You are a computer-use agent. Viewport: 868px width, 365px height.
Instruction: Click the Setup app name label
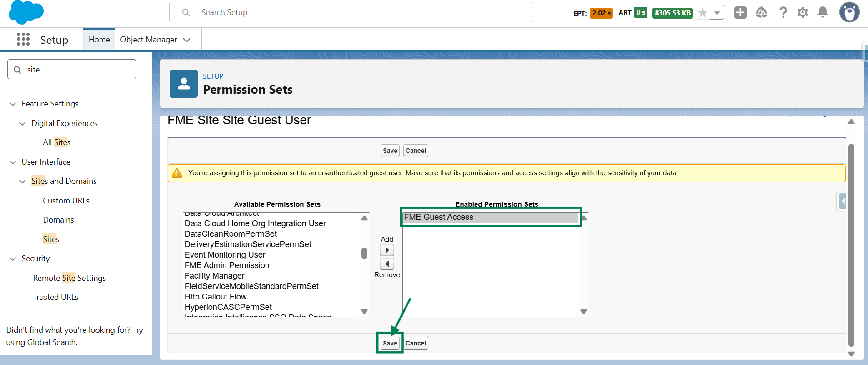click(x=54, y=40)
